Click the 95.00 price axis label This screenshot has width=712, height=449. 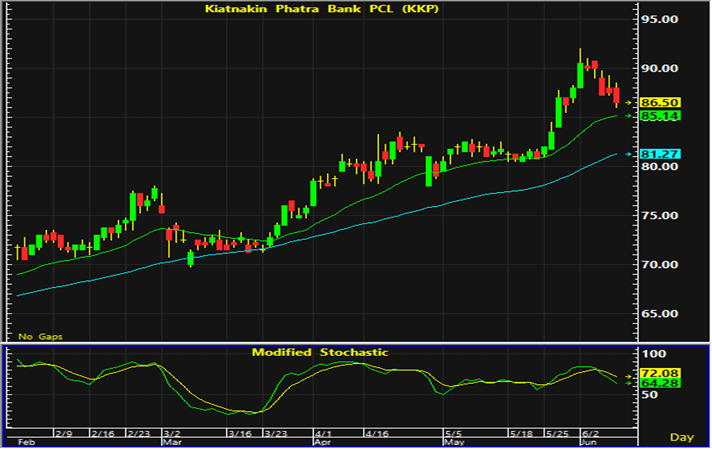659,19
